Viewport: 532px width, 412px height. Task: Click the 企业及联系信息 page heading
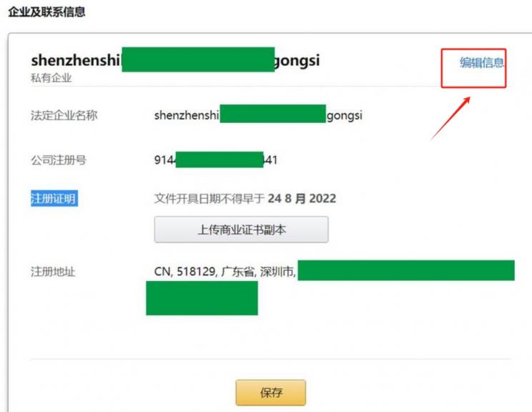(46, 12)
